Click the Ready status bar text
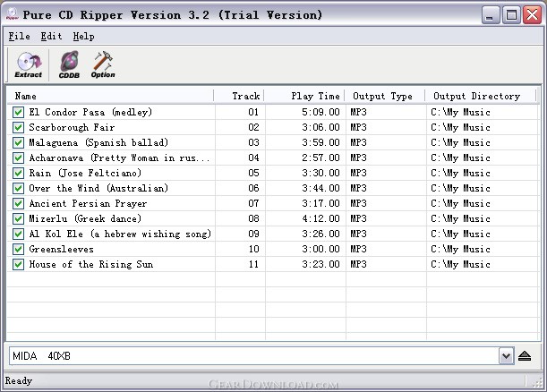Viewport: 547px width, 392px height. (19, 380)
